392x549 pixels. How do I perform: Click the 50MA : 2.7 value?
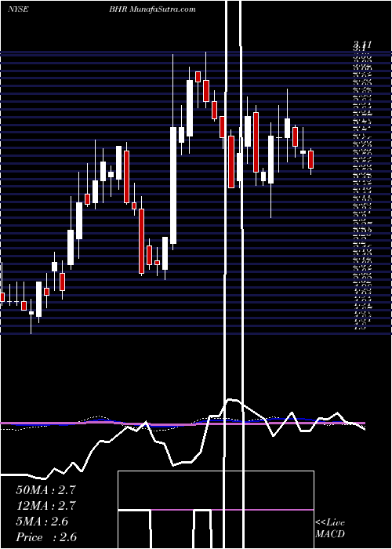pos(45,490)
